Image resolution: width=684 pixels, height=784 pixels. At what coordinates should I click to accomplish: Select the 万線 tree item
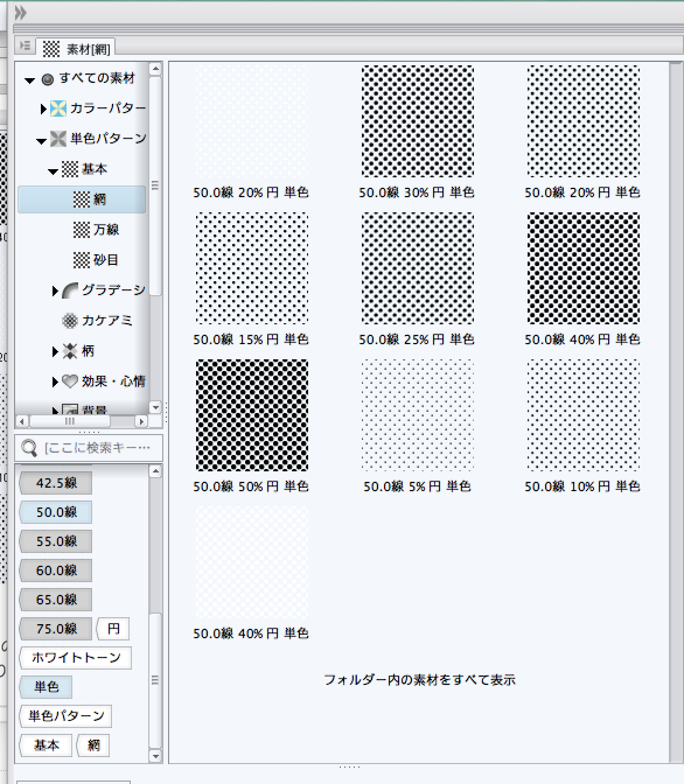point(97,230)
